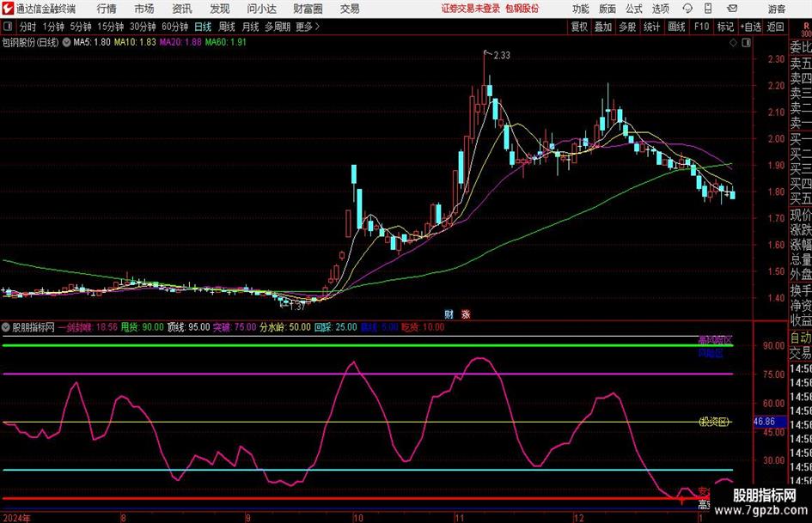Toggle the side panel icon at chart top-right

pos(746,43)
